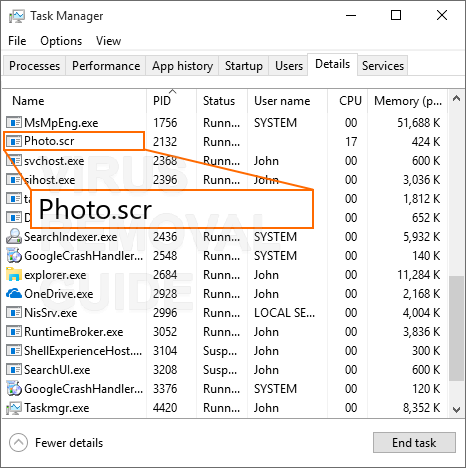The image size is (466, 468).
Task: Click the End task button
Action: point(414,443)
